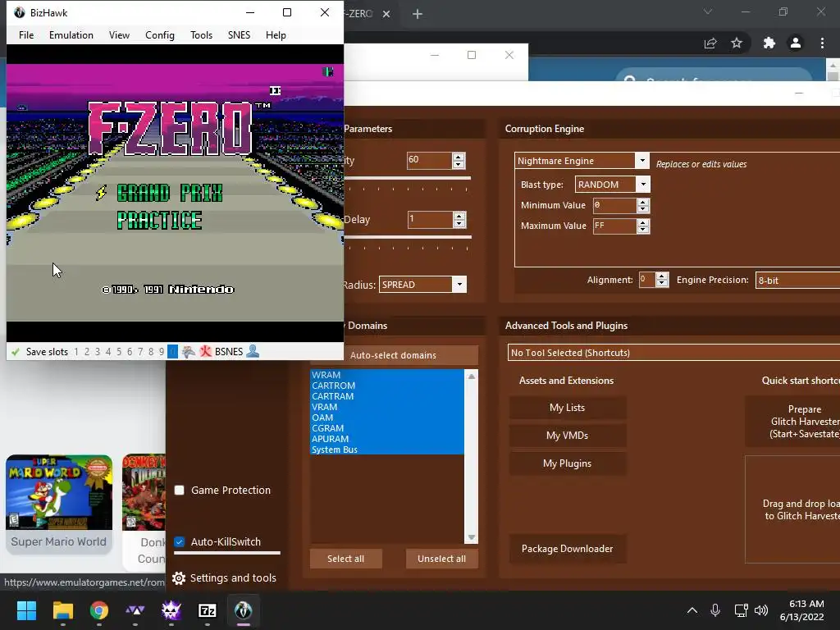Select save slot 1 in BizHawk
The height and width of the screenshot is (630, 840).
coord(76,352)
